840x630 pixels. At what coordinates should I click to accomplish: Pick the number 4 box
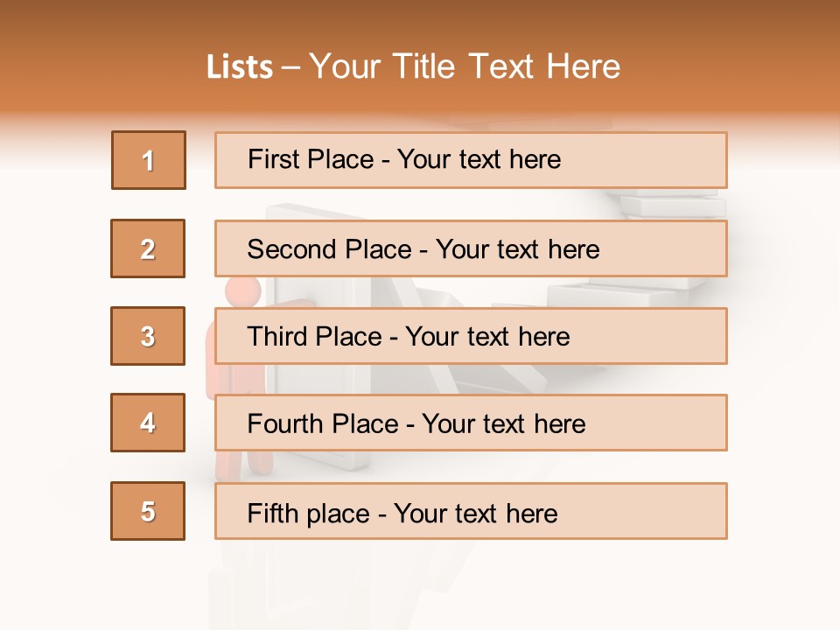coord(148,423)
